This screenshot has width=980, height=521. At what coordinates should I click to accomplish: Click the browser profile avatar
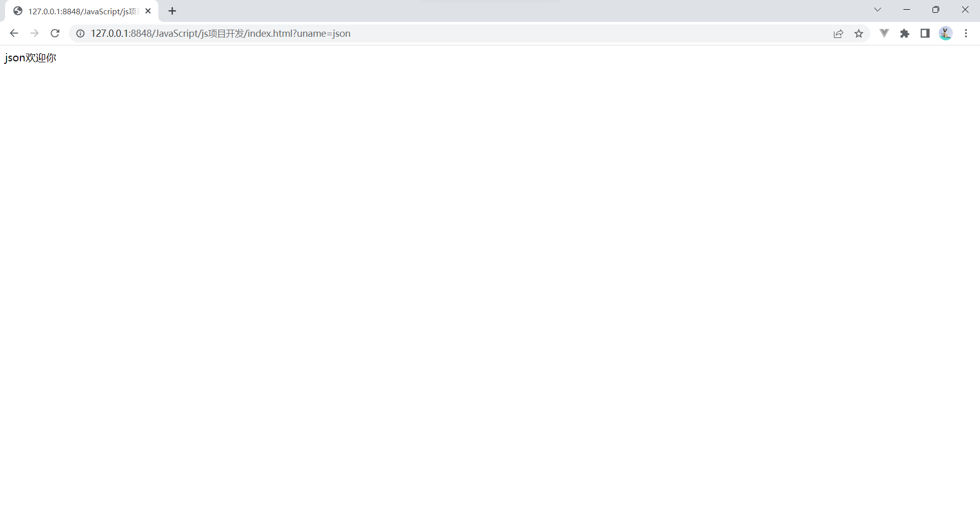pos(946,33)
